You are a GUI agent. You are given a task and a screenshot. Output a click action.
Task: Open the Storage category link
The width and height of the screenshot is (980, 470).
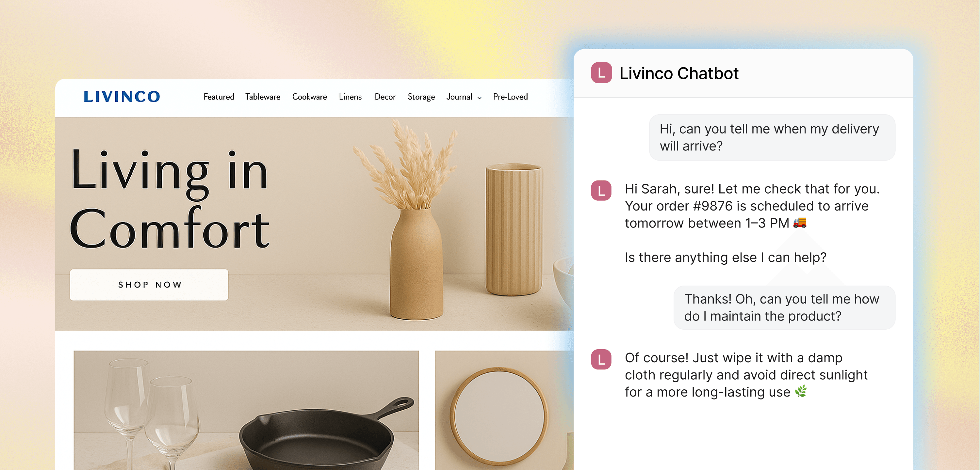(x=421, y=97)
